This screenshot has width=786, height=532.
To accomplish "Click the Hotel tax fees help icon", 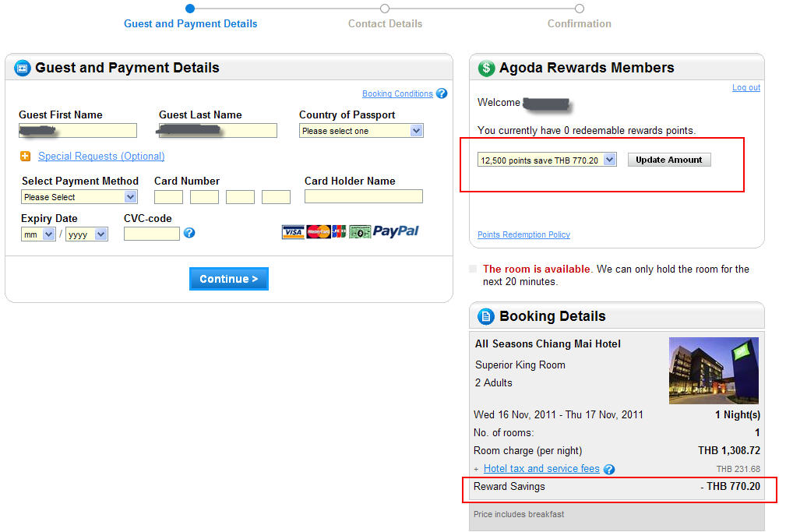I will (609, 470).
